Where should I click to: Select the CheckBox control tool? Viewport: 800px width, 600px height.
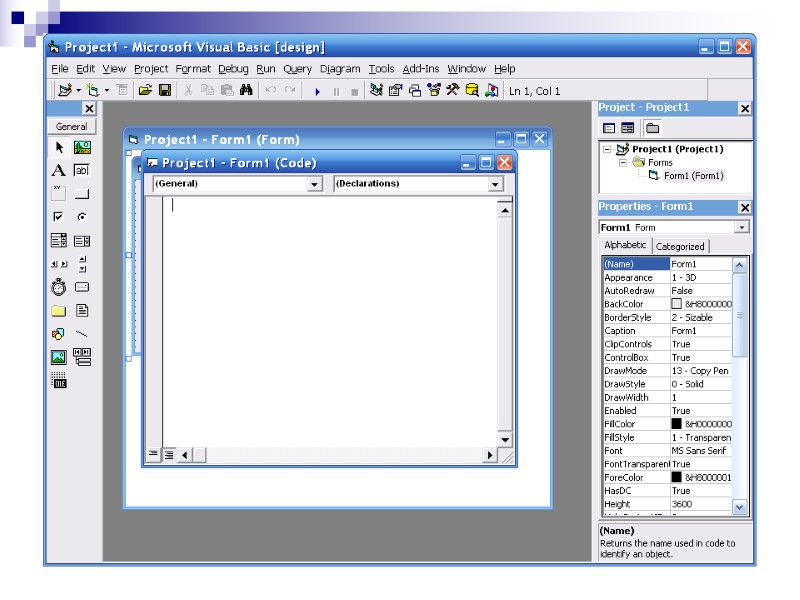pyautogui.click(x=59, y=217)
